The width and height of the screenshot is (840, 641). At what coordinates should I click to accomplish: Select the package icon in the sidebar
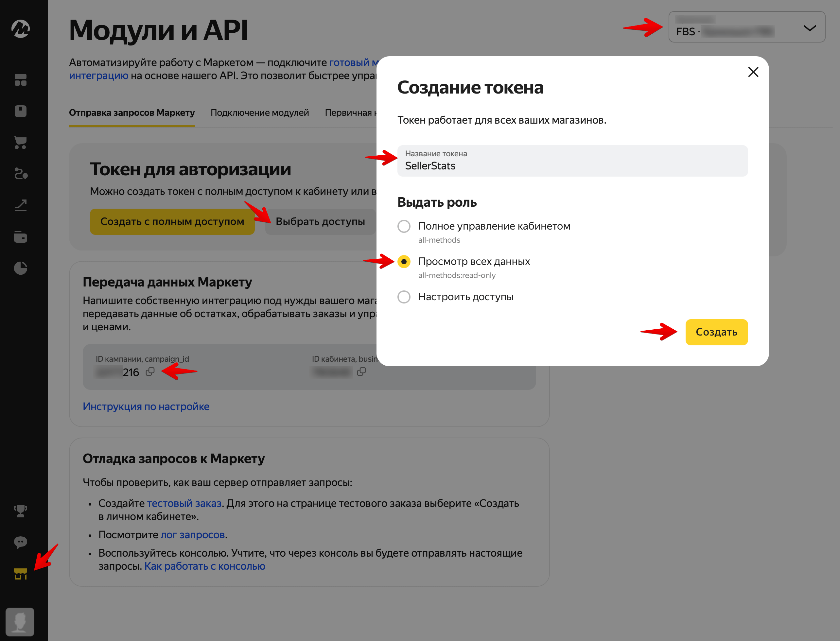(x=21, y=111)
